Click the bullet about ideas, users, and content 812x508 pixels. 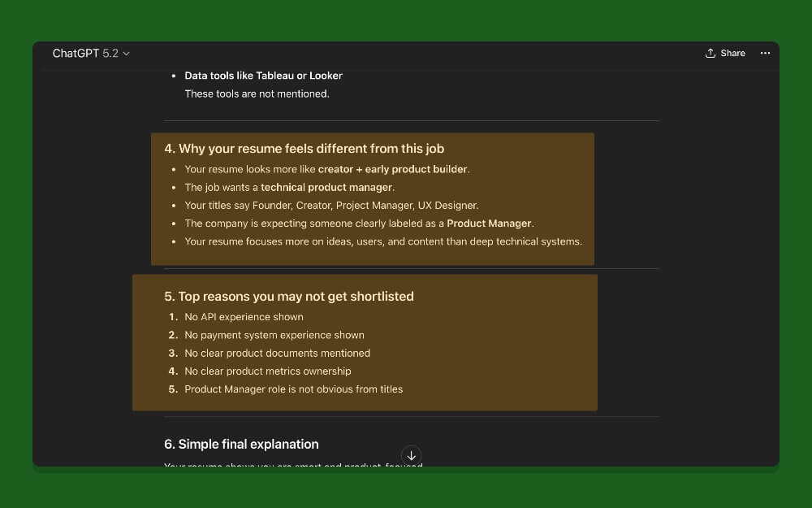383,241
